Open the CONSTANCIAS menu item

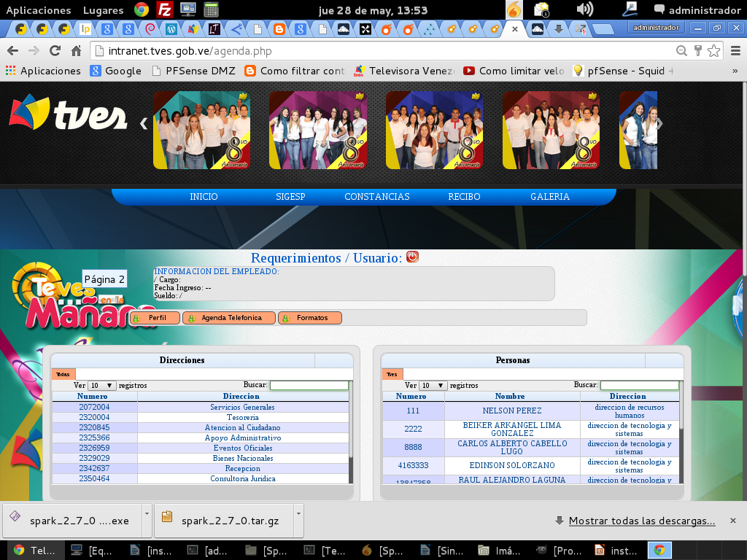pos(376,197)
